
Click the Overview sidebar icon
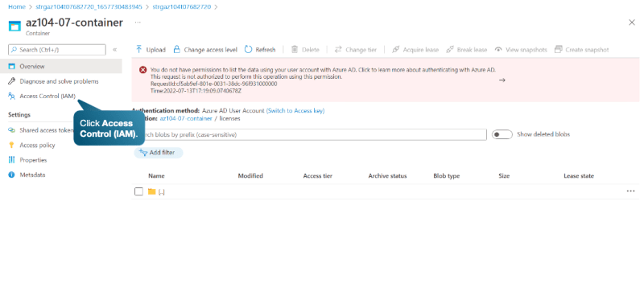click(x=11, y=66)
